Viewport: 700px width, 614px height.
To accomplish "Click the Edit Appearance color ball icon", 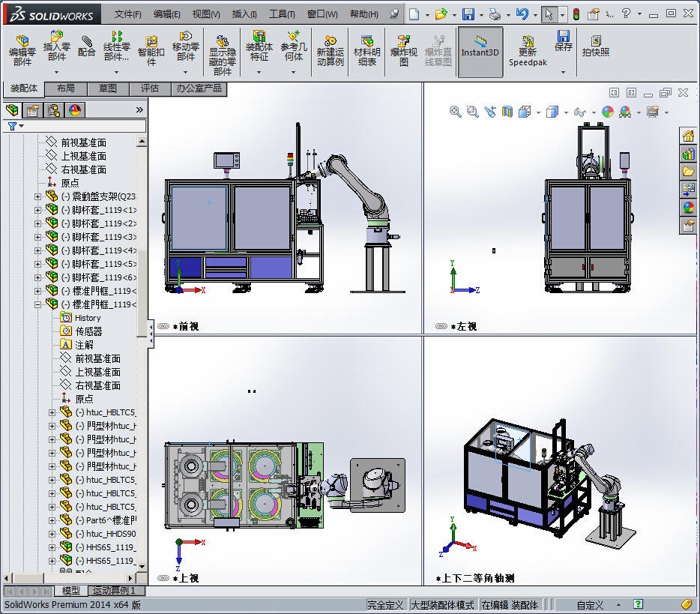I will click(x=607, y=112).
